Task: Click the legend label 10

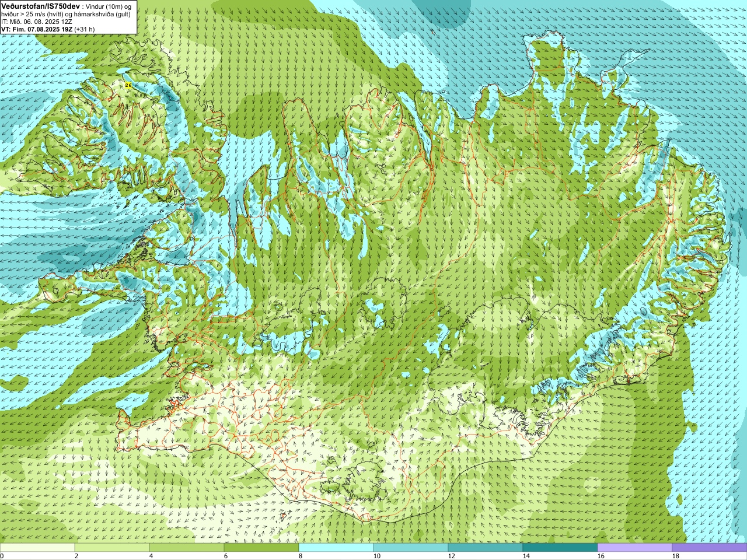Action: pyautogui.click(x=376, y=556)
